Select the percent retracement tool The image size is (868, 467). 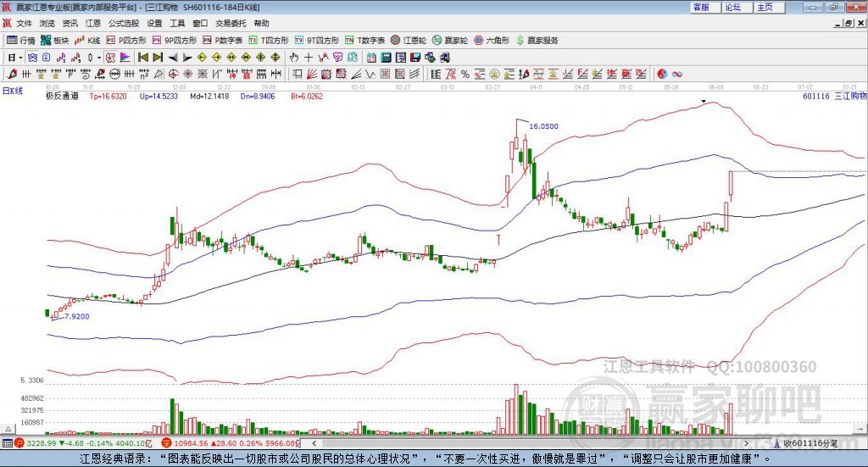point(465,74)
